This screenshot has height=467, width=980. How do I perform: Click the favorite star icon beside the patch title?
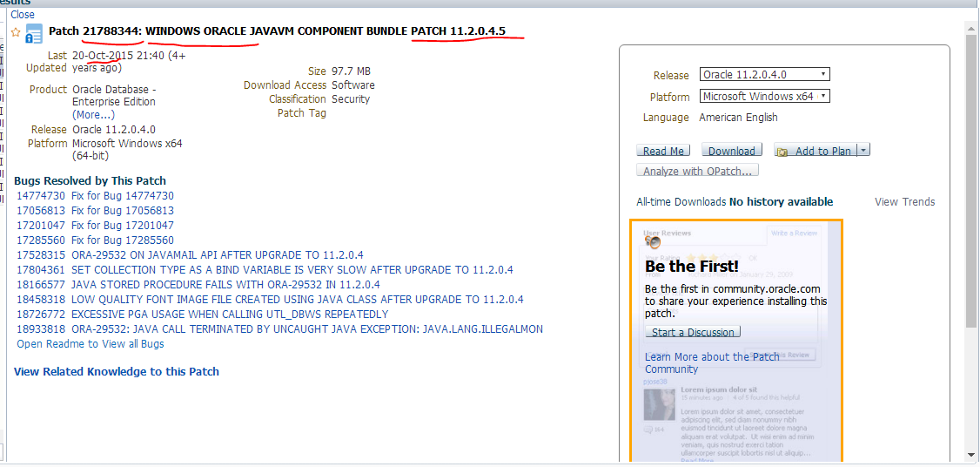(x=17, y=32)
